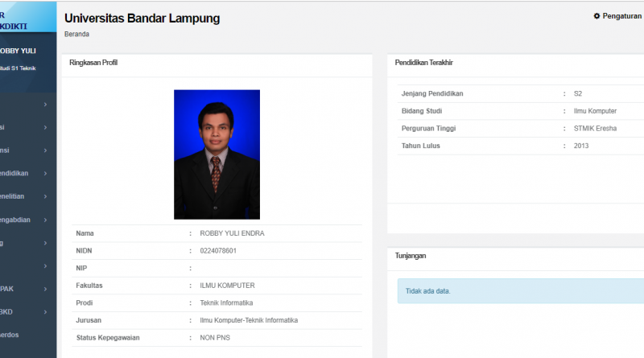This screenshot has width=644, height=358.
Task: Select the name value ROBBY YULI ENDRA
Action: click(x=232, y=233)
